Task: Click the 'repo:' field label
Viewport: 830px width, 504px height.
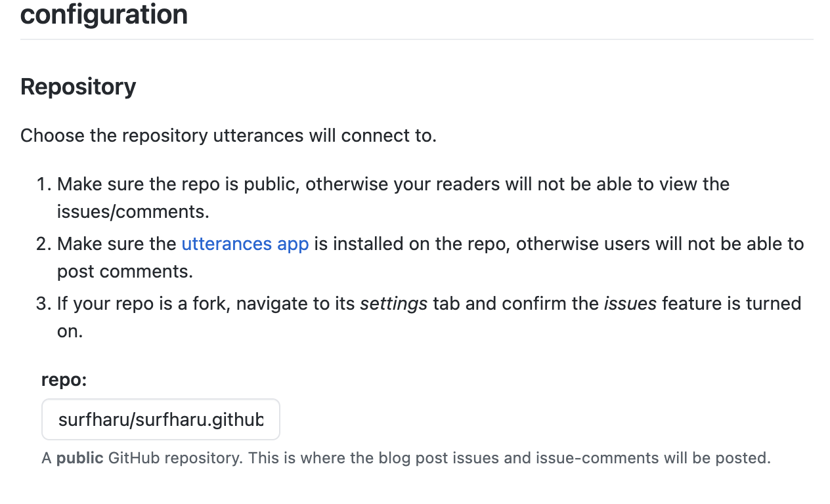Action: 64,380
